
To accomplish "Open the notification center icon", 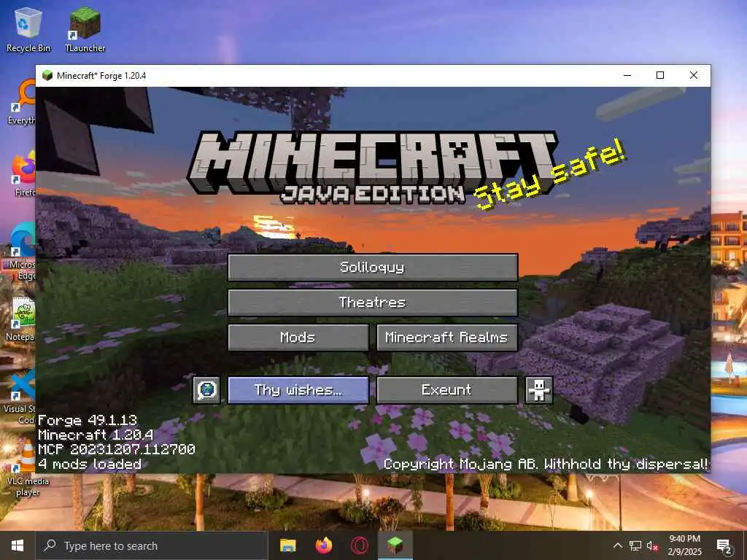I will pos(724,546).
